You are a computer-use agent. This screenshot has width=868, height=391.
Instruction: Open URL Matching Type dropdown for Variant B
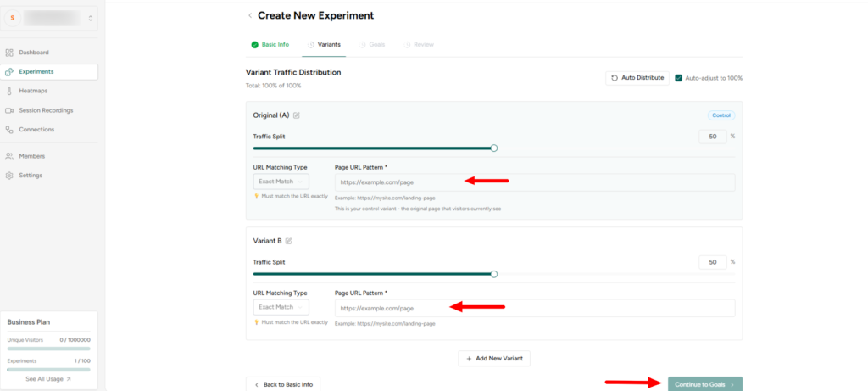(x=281, y=307)
